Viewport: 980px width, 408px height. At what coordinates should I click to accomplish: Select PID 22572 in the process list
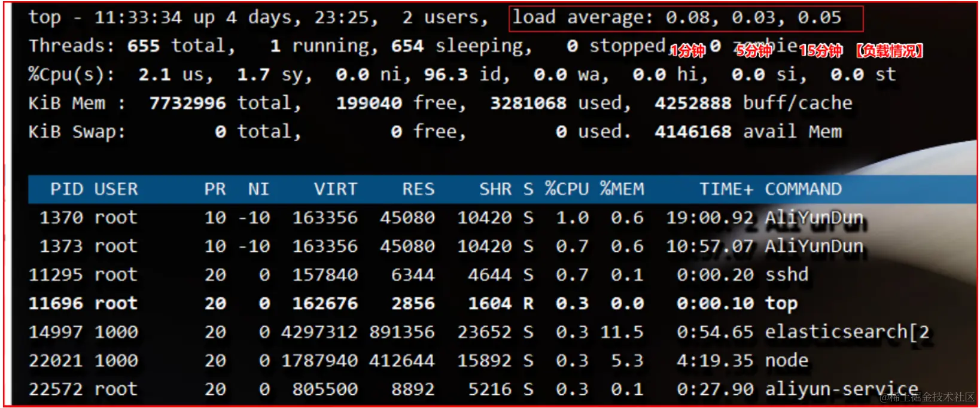tap(56, 389)
